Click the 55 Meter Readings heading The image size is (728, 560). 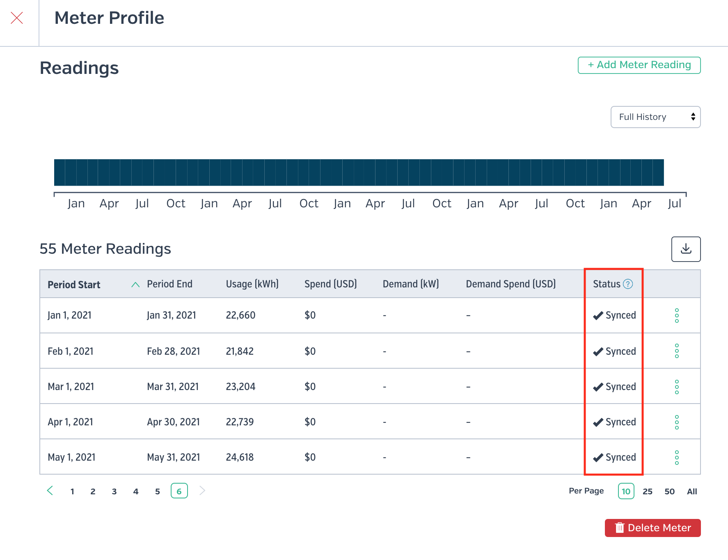click(x=105, y=249)
